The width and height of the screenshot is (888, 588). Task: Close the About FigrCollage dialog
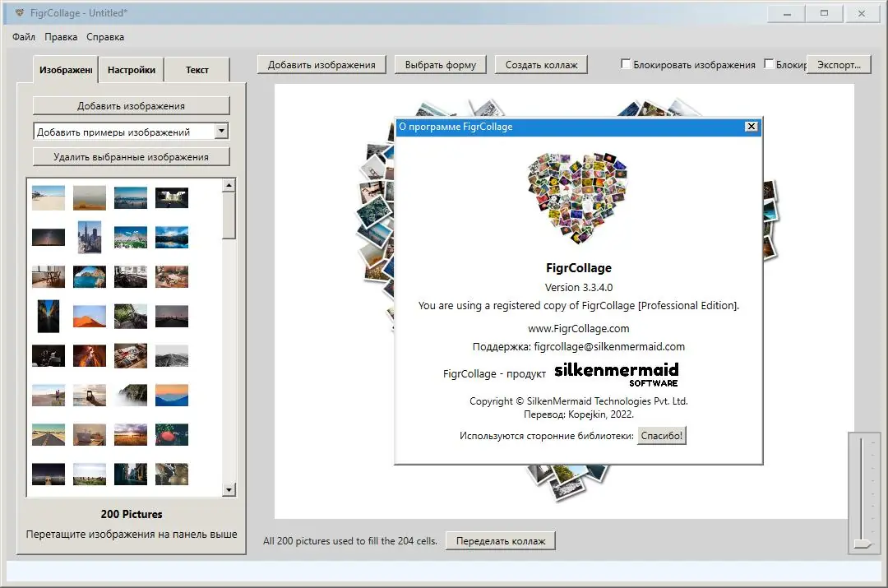pos(751,127)
